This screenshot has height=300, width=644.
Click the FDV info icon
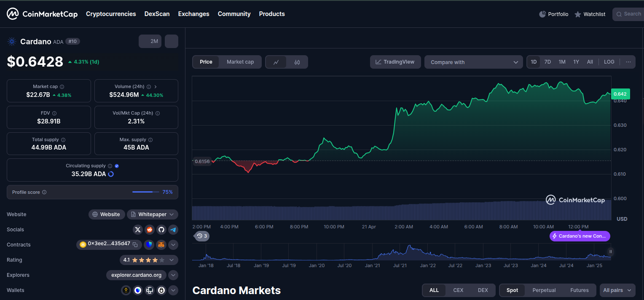[54, 113]
